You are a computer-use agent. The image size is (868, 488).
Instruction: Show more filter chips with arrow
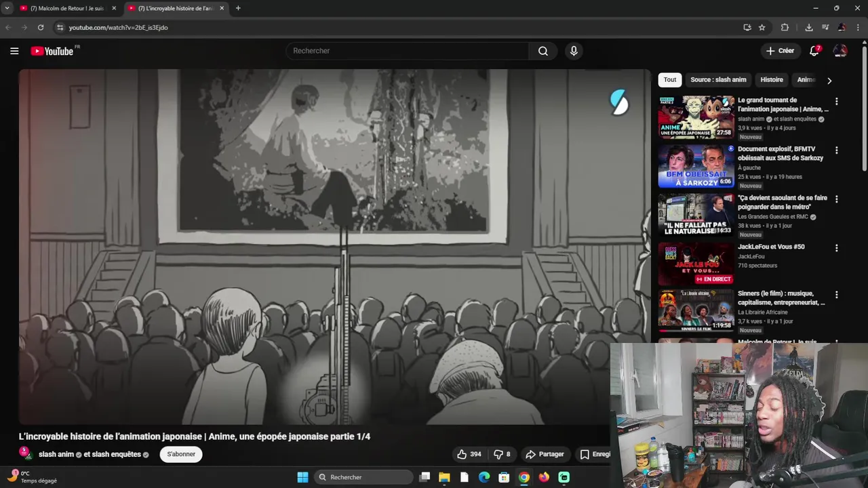829,80
